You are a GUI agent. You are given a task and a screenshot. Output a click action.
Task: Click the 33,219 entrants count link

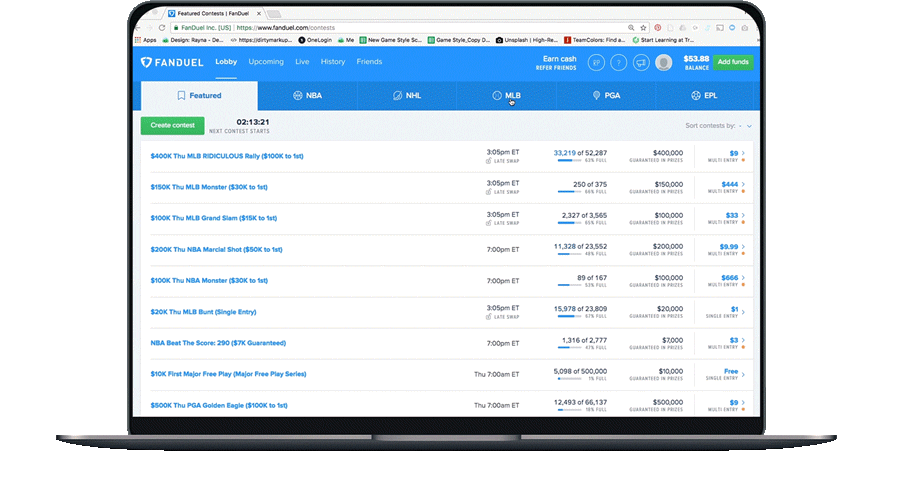pyautogui.click(x=564, y=153)
